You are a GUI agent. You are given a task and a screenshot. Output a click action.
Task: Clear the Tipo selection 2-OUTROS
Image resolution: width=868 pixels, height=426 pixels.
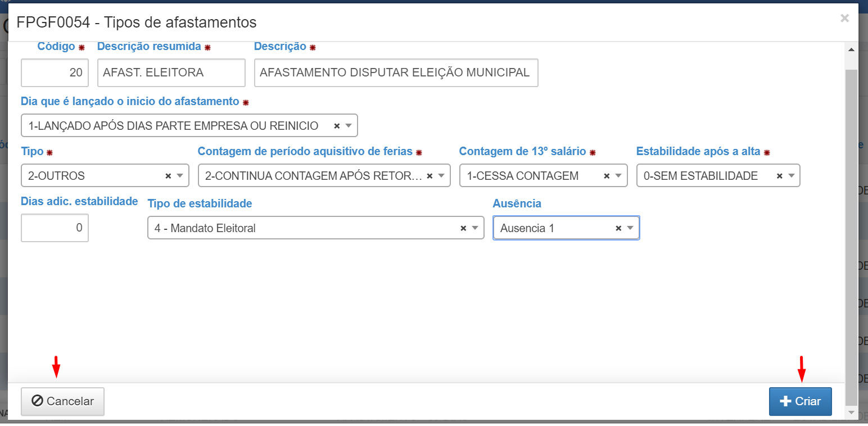point(168,176)
